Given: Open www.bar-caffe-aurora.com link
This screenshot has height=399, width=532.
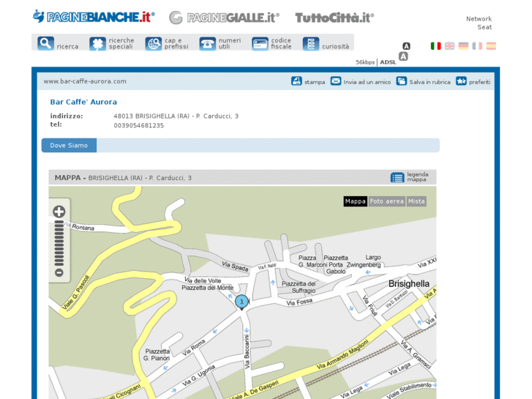Looking at the screenshot, I should click(85, 81).
